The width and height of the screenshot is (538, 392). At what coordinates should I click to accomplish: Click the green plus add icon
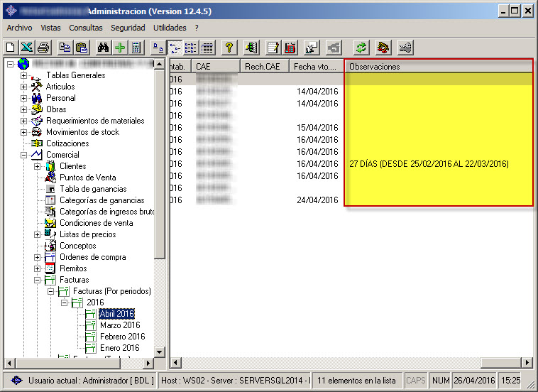[x=119, y=48]
